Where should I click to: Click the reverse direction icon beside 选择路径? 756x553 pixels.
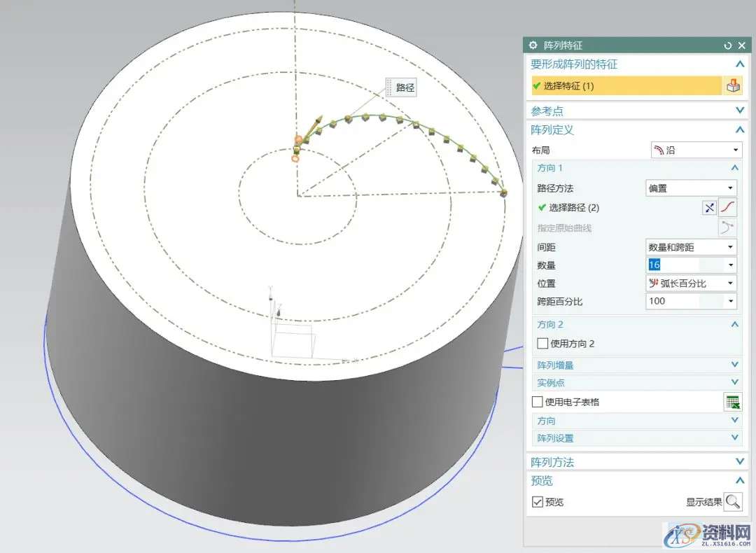click(x=710, y=208)
